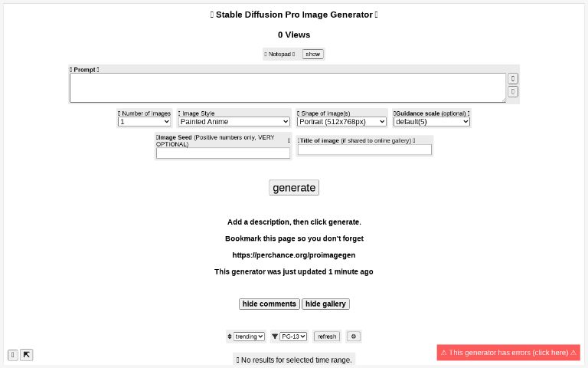Click the small square button left of the diagonal arrow
Image resolution: width=588 pixels, height=368 pixels.
13,354
